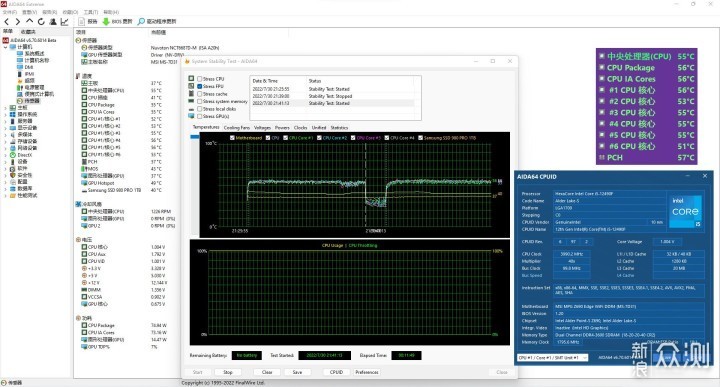Viewport: 720px width, 387px height.
Task: Switch to the Powers tab
Action: click(x=282, y=128)
